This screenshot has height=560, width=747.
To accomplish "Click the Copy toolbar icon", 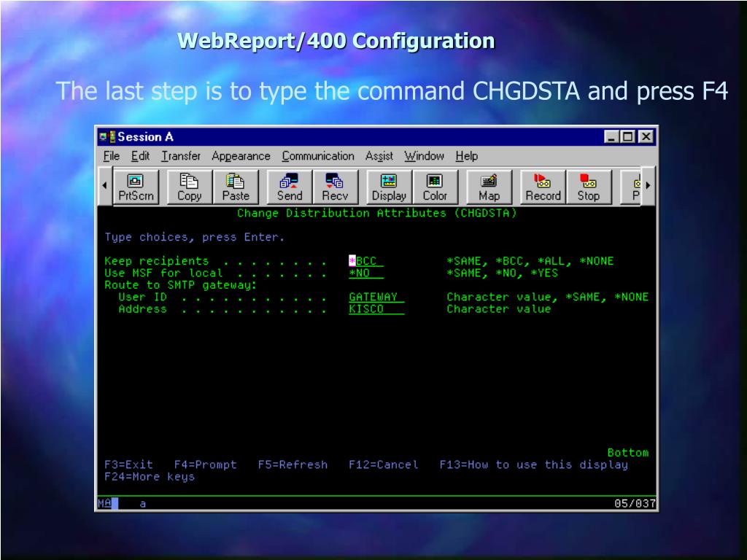I will pos(189,187).
